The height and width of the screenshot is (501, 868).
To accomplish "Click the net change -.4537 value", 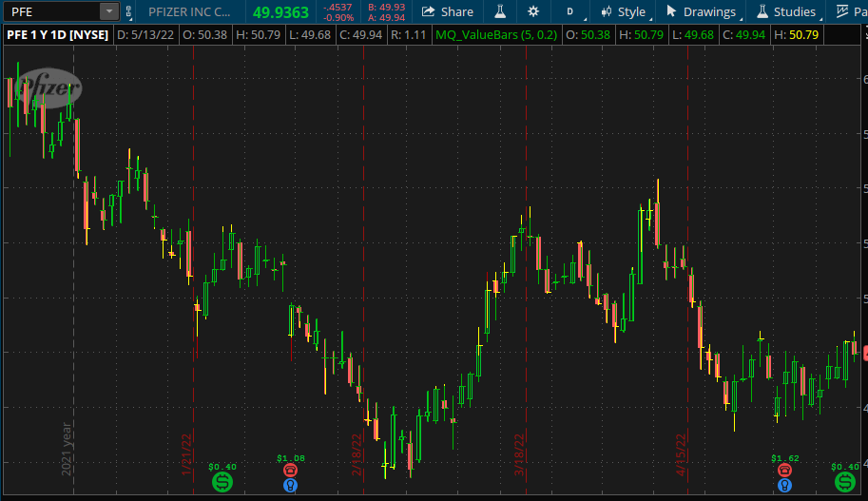I will pos(338,8).
